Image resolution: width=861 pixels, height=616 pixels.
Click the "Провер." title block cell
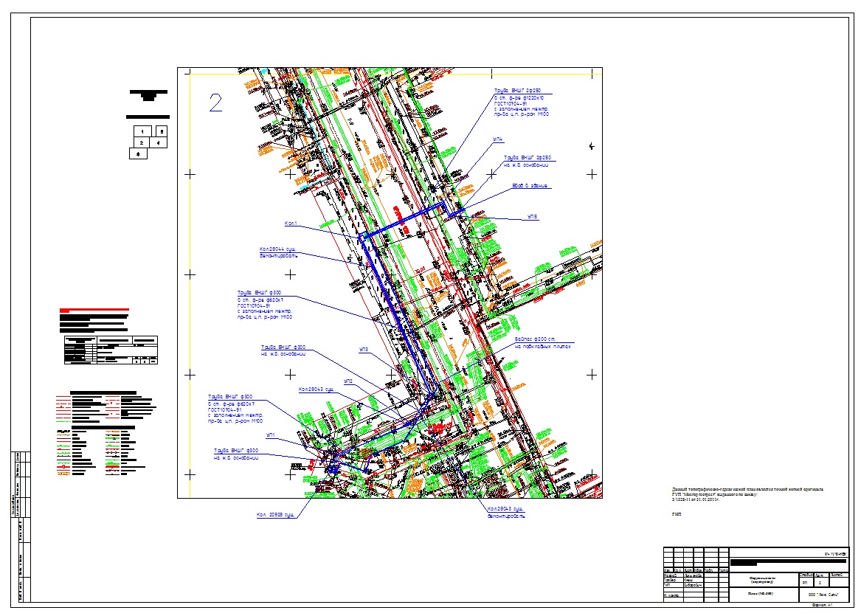673,580
